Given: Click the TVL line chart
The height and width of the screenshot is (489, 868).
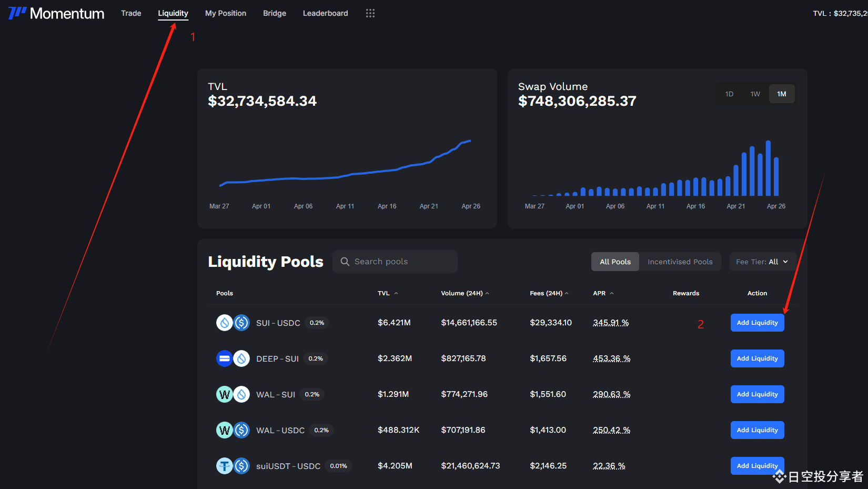Looking at the screenshot, I should [345, 163].
